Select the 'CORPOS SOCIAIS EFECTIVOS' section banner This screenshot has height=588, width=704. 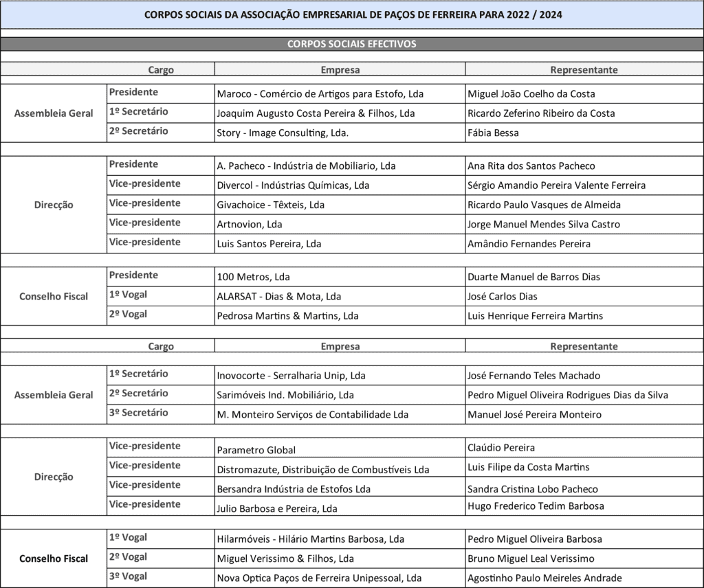(351, 44)
